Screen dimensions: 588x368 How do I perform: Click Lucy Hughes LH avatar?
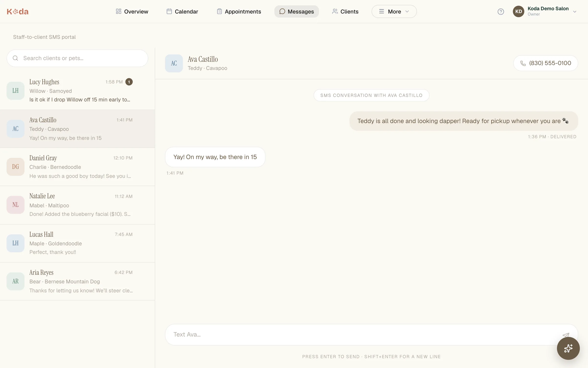[x=15, y=91]
